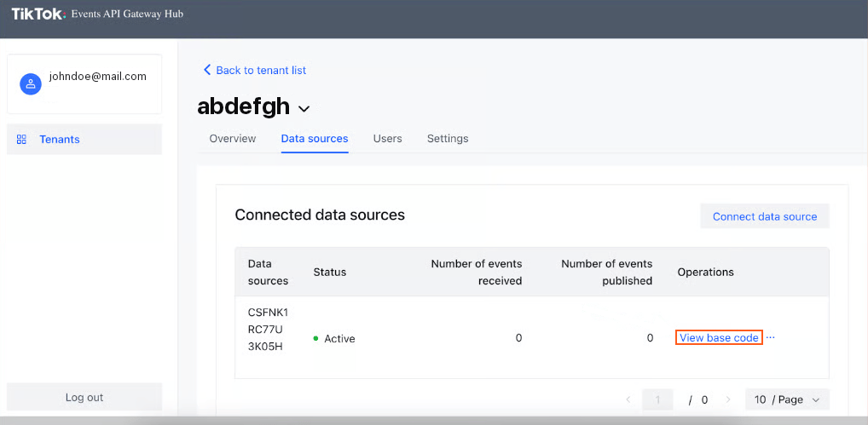Open the Users tab
Screen dimensions: 868x425
(x=387, y=138)
